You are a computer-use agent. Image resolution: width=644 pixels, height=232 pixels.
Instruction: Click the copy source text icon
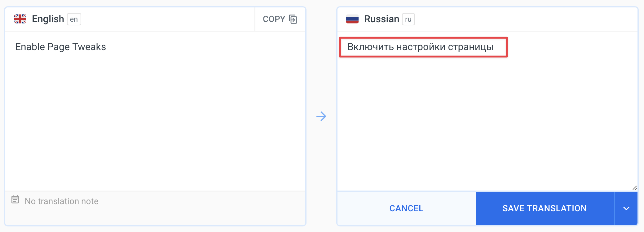tap(293, 19)
